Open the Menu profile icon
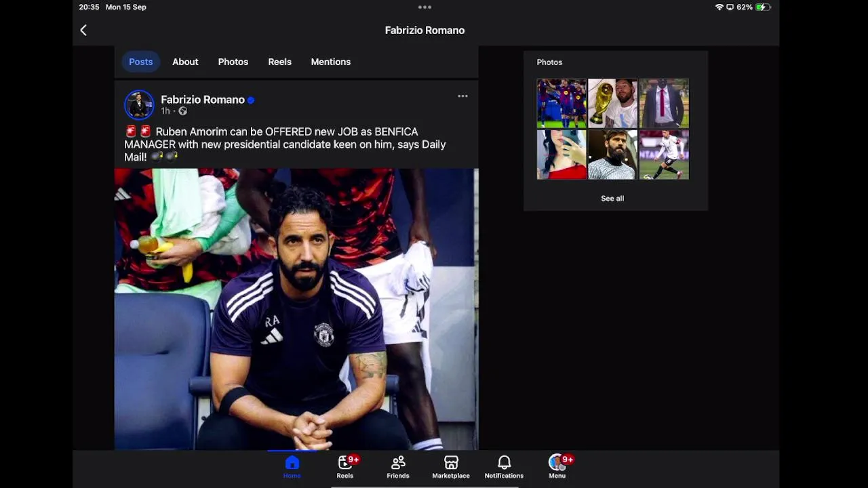 pyautogui.click(x=557, y=467)
